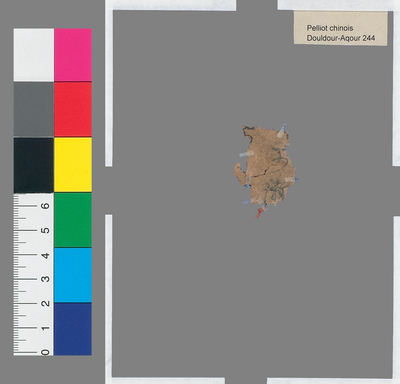This screenshot has height=384, width=400.
Task: Select the gray reference patch
Action: [34, 109]
